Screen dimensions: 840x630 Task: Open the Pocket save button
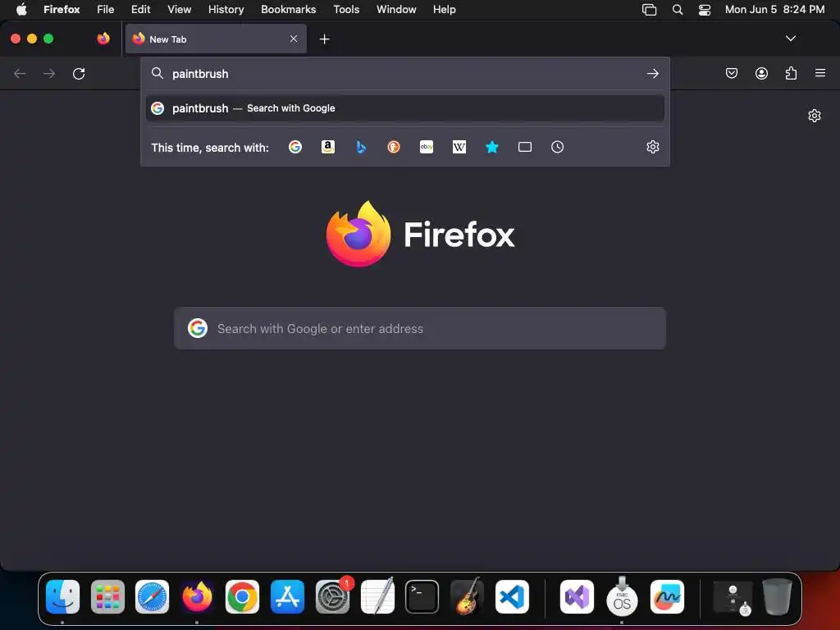pos(732,73)
